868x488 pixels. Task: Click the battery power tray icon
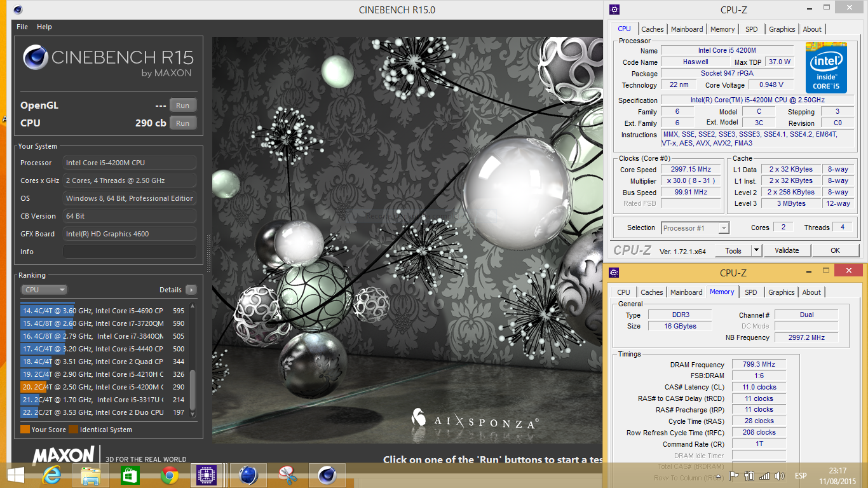click(749, 476)
